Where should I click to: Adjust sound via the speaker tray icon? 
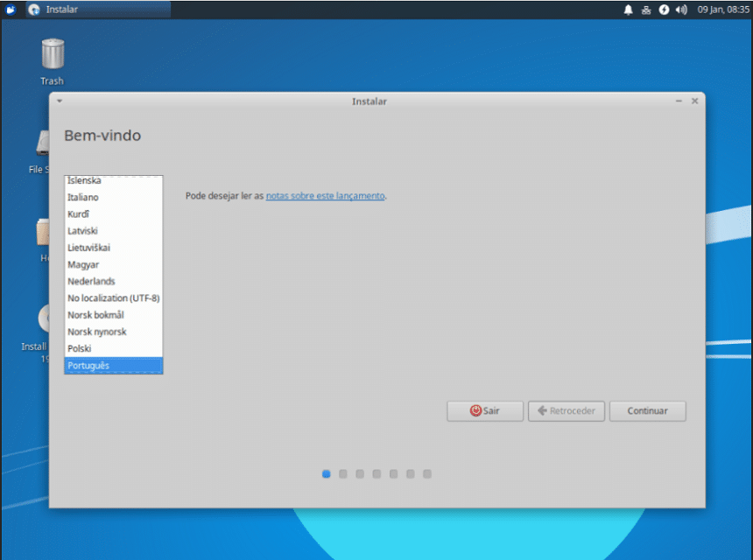[x=681, y=10]
